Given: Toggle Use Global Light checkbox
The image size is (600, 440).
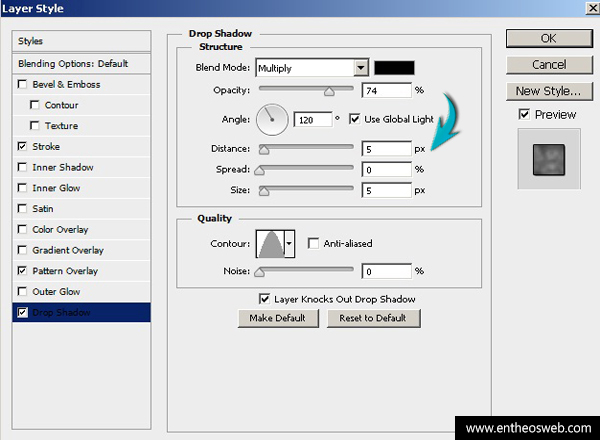Looking at the screenshot, I should click(x=354, y=119).
